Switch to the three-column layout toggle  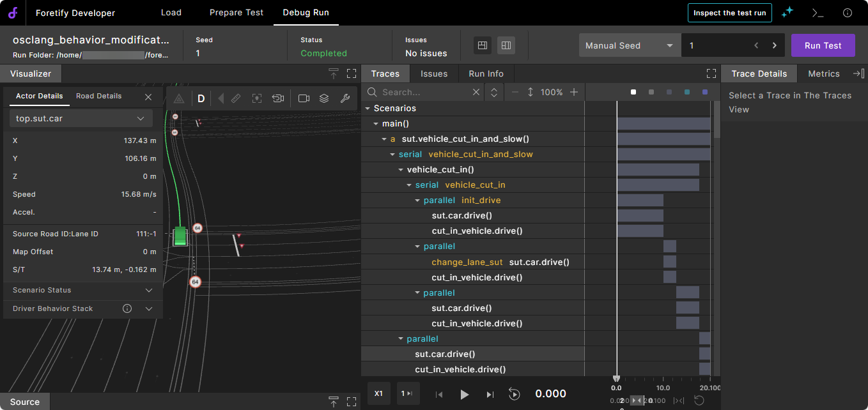pyautogui.click(x=506, y=45)
